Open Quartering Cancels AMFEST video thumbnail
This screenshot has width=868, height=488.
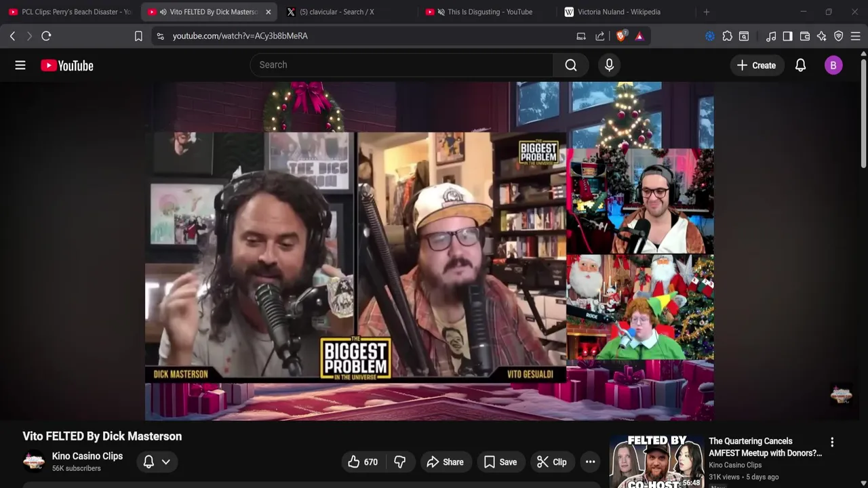pyautogui.click(x=656, y=462)
